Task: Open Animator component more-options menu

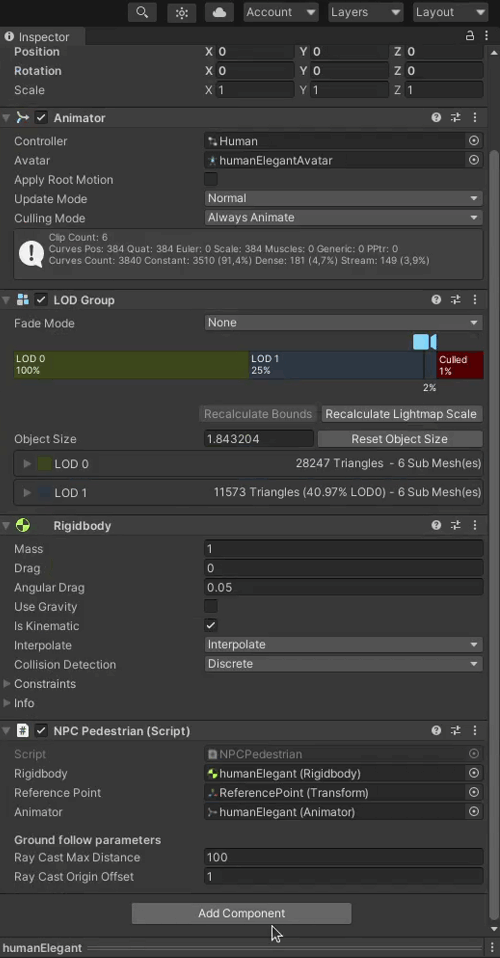Action: point(475,117)
